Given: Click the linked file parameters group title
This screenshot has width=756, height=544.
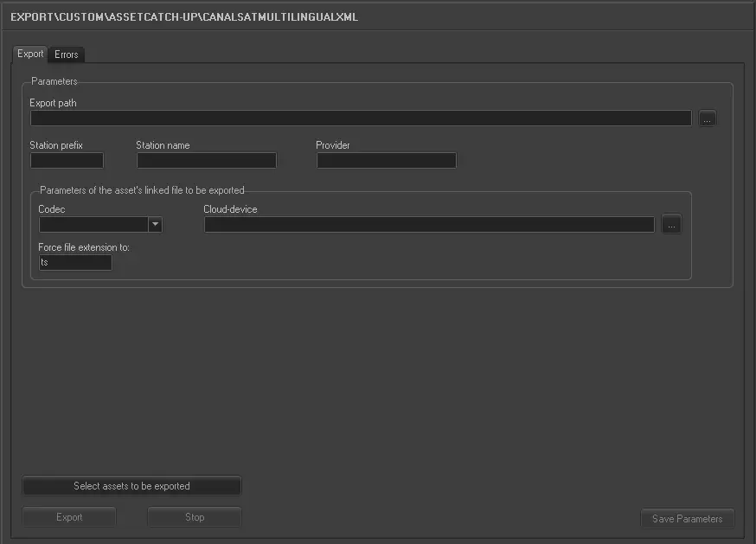Looking at the screenshot, I should click(x=142, y=189).
